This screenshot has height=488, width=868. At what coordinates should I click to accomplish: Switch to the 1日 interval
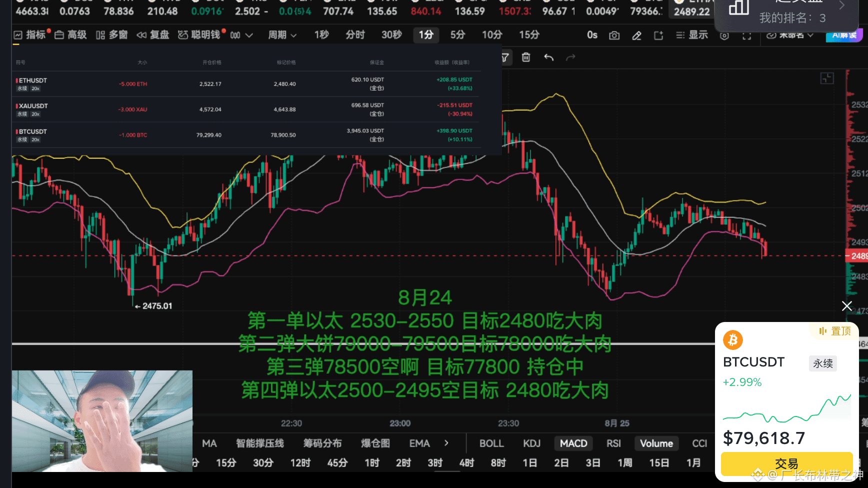click(x=529, y=463)
